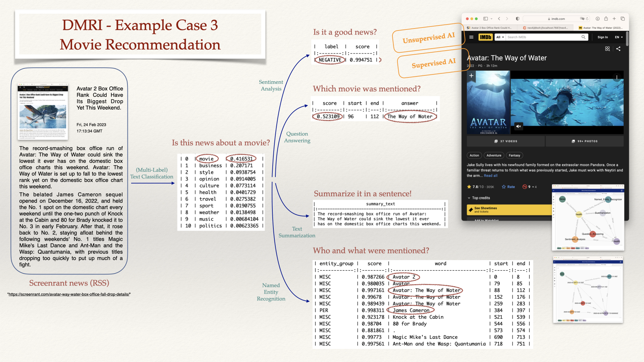
Task: Select Avatar: The Way of Water (2022) tab
Action: coord(601,28)
